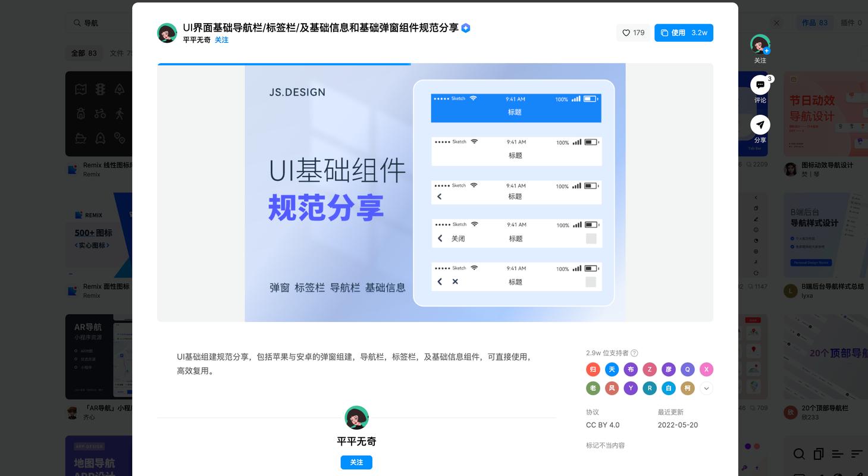Screen dimensions: 868x476
Task: Open the B端后台导航样式设计 card thumbnail
Action: pyautogui.click(x=825, y=235)
